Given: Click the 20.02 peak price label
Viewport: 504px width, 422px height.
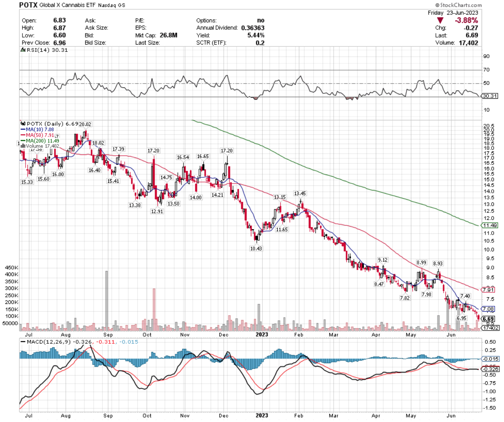Looking at the screenshot, I should (85, 124).
